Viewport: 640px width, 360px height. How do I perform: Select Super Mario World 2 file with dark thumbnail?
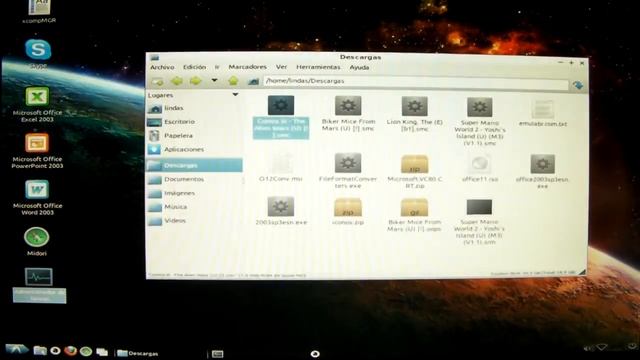pyautogui.click(x=479, y=222)
